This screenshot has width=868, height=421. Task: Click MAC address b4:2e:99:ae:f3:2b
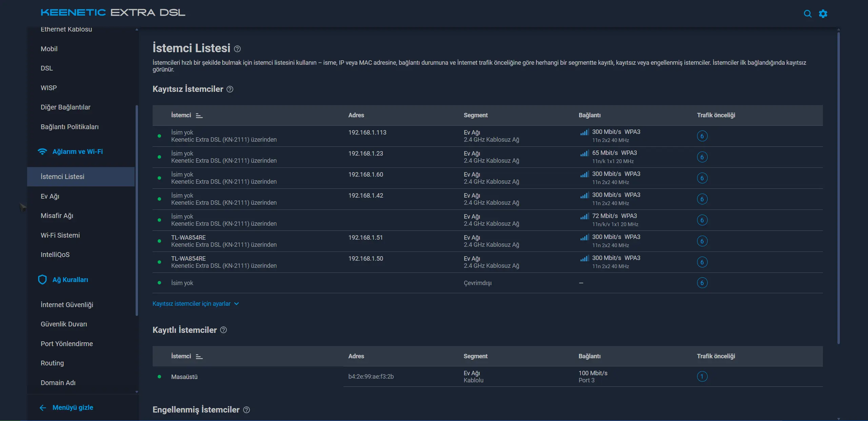[x=371, y=377]
